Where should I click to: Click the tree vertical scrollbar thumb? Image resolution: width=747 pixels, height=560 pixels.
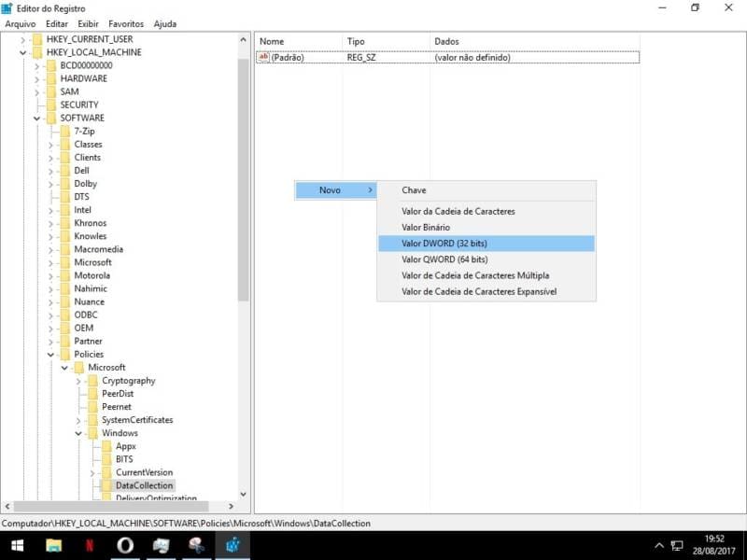coord(244,179)
